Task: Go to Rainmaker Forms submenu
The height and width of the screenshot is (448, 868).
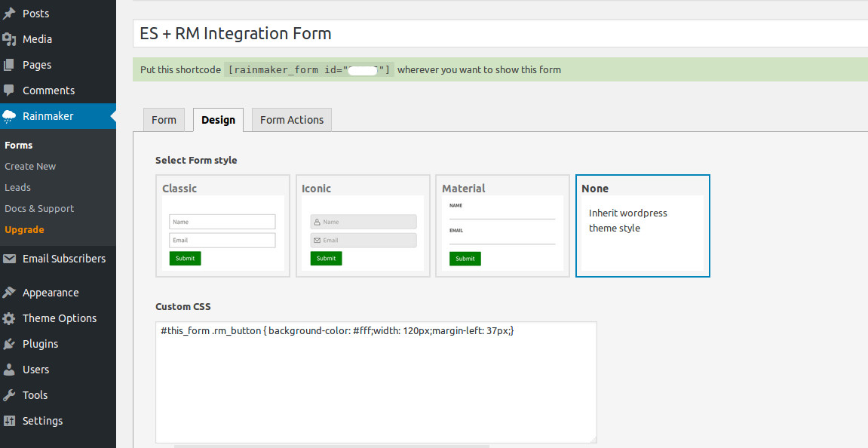Action: point(19,145)
